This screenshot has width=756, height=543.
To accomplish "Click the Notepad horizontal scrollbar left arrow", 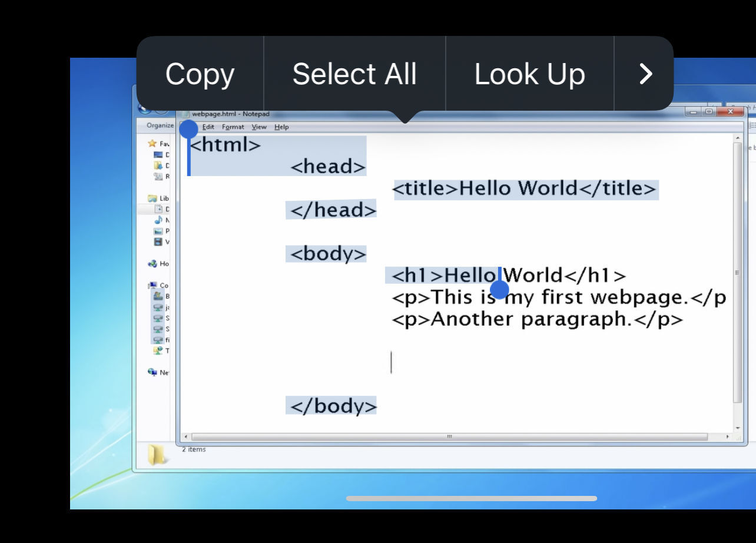I will 186,438.
